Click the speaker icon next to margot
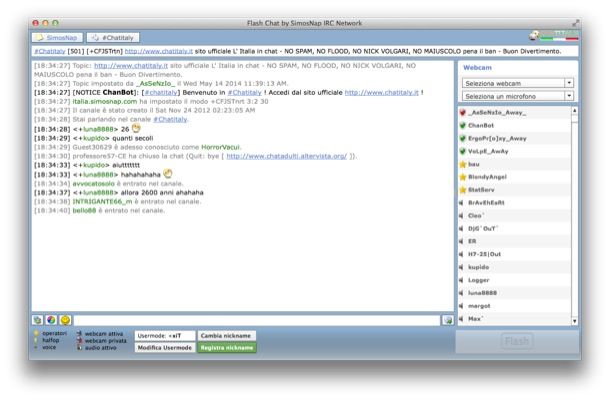This screenshot has height=400, width=610. [x=461, y=306]
